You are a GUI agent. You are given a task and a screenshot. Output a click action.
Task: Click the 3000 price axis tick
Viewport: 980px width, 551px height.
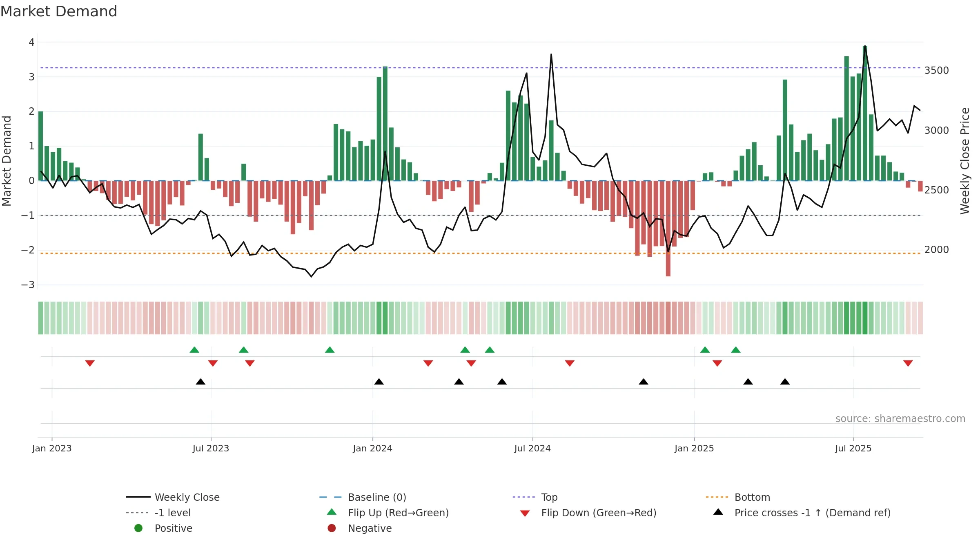point(937,130)
